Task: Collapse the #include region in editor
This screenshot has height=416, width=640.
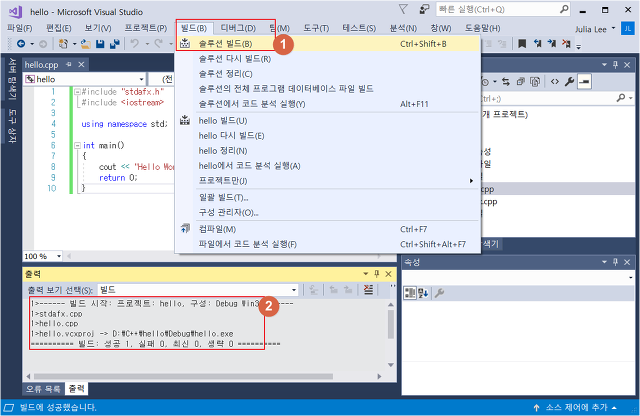Action: coord(77,92)
